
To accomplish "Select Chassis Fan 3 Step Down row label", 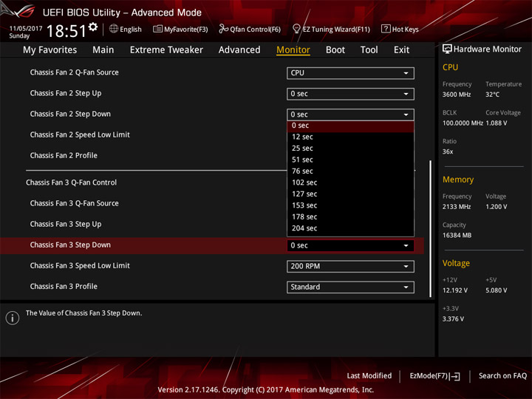I will pos(70,245).
